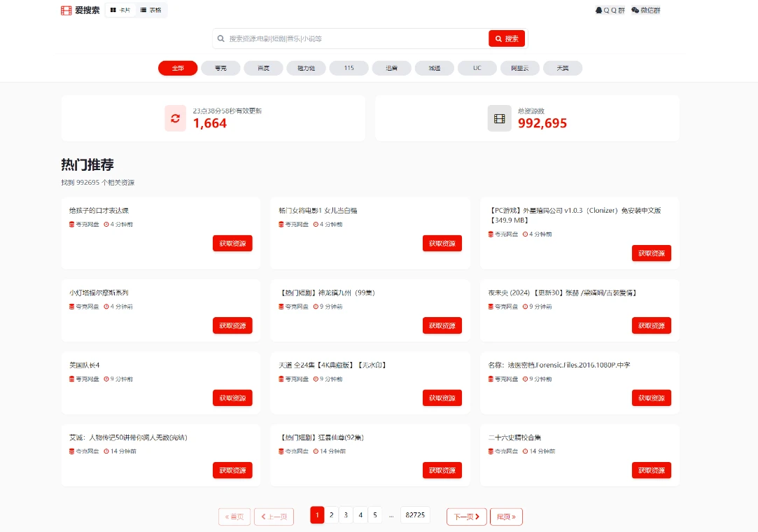Click the 爱搜索 logo icon
This screenshot has height=532, width=758.
coord(66,10)
